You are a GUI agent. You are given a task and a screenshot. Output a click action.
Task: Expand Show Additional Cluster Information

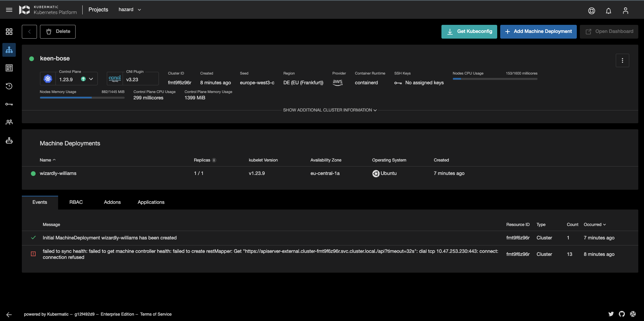tap(329, 110)
